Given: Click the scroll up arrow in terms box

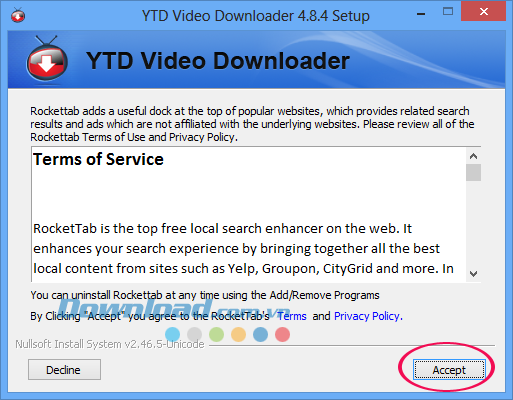Looking at the screenshot, I should [473, 156].
